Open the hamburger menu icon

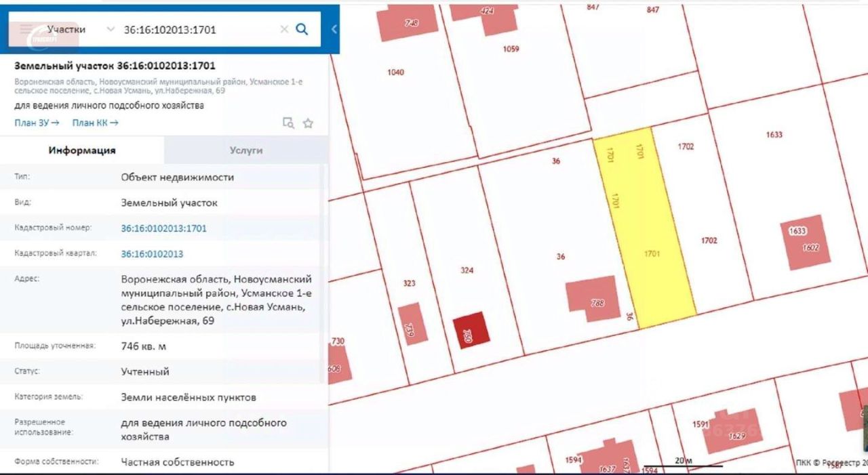(26, 29)
